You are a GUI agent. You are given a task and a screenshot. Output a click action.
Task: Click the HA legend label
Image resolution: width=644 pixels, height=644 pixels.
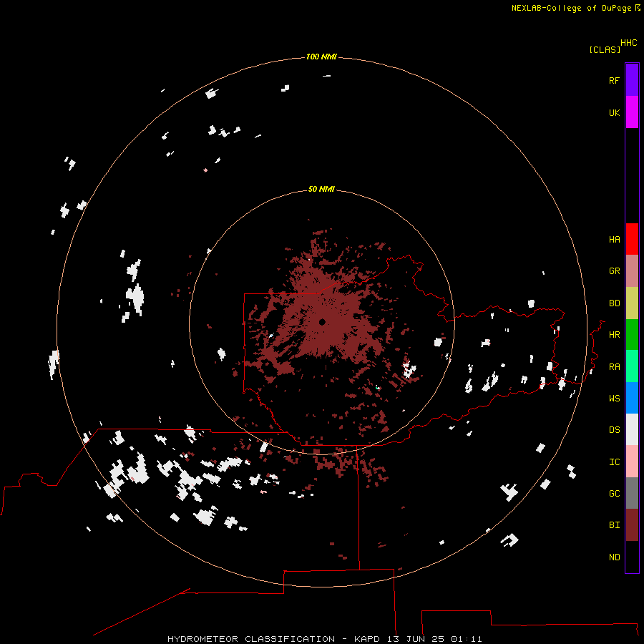point(614,240)
